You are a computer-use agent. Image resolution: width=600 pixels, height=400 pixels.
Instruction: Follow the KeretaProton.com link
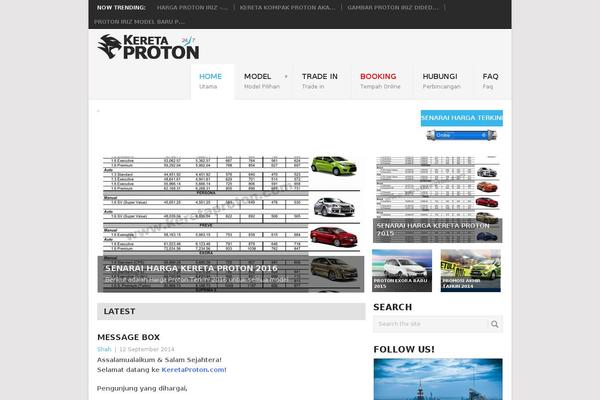tap(193, 370)
